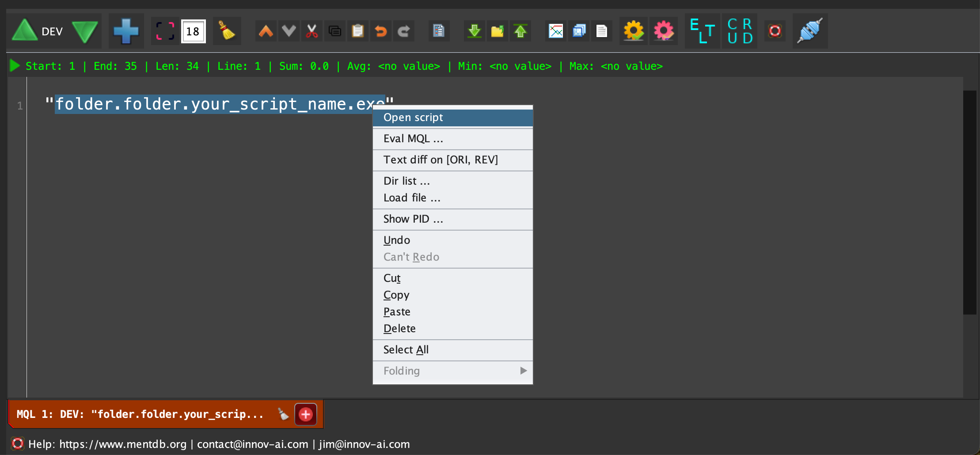Click the yellow broom clean icon in toolbar

point(227,31)
